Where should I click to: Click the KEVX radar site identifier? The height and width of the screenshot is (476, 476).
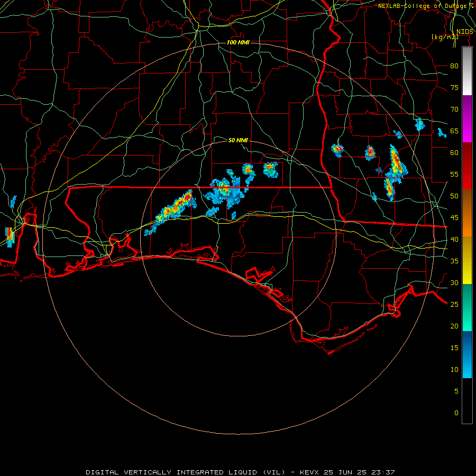click(x=310, y=472)
